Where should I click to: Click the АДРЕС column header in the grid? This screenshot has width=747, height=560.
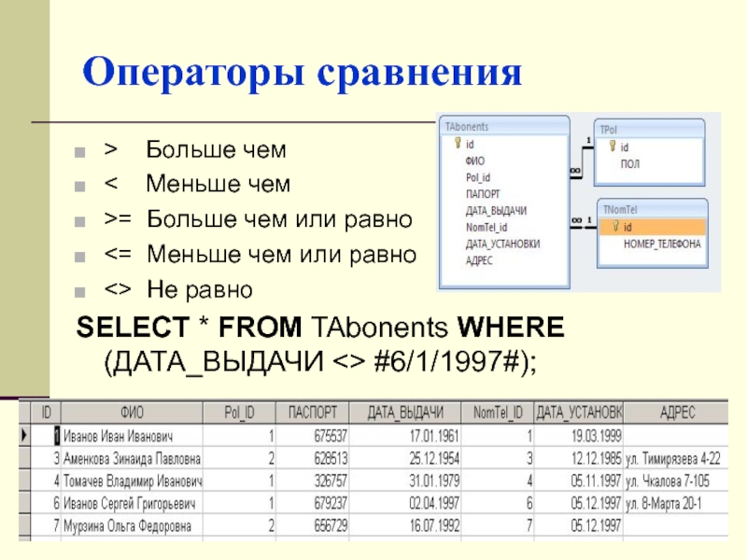676,413
